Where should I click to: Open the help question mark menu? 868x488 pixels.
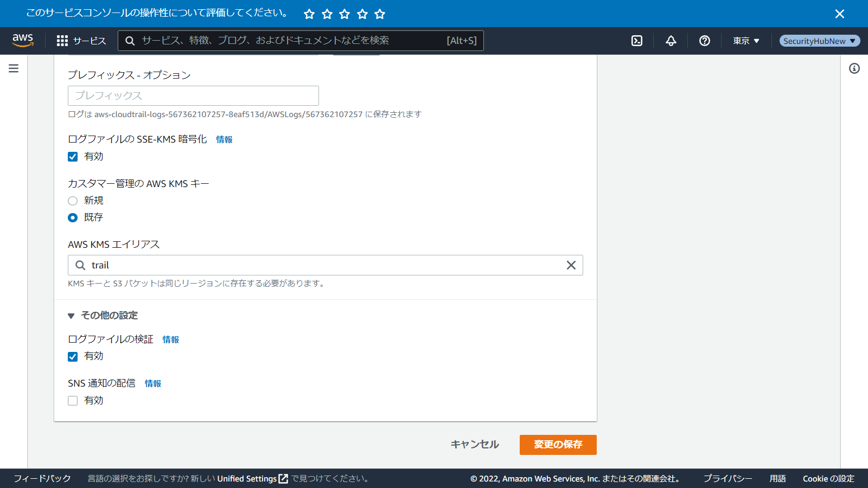(x=705, y=41)
